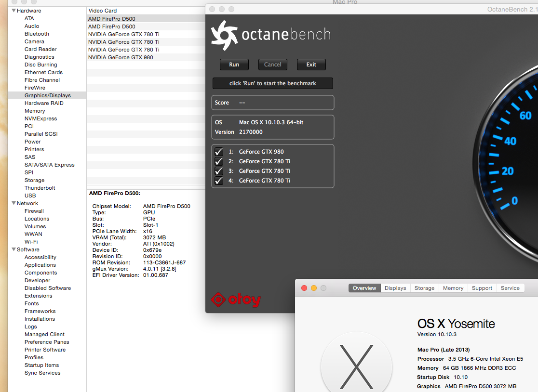538x392 pixels.
Task: Select NVIDIA GeForce GTX 980 video card row
Action: pos(146,57)
